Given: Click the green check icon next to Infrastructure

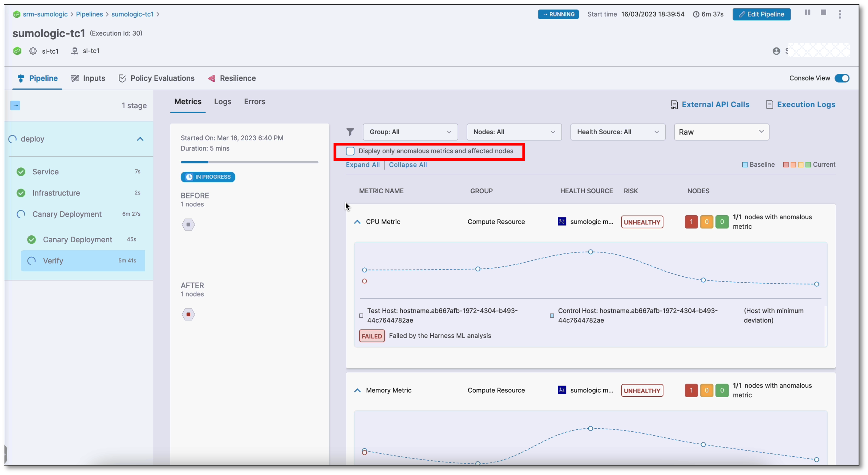Looking at the screenshot, I should [21, 193].
